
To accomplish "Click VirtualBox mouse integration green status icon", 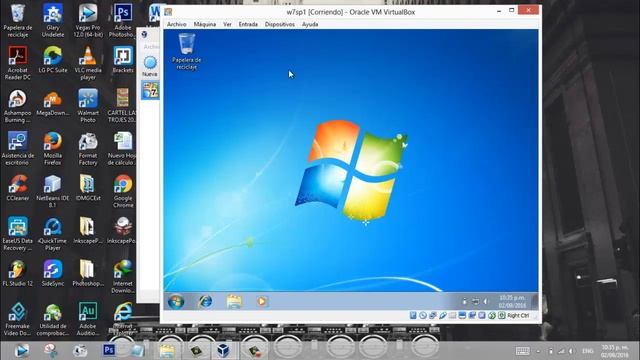I will click(492, 316).
